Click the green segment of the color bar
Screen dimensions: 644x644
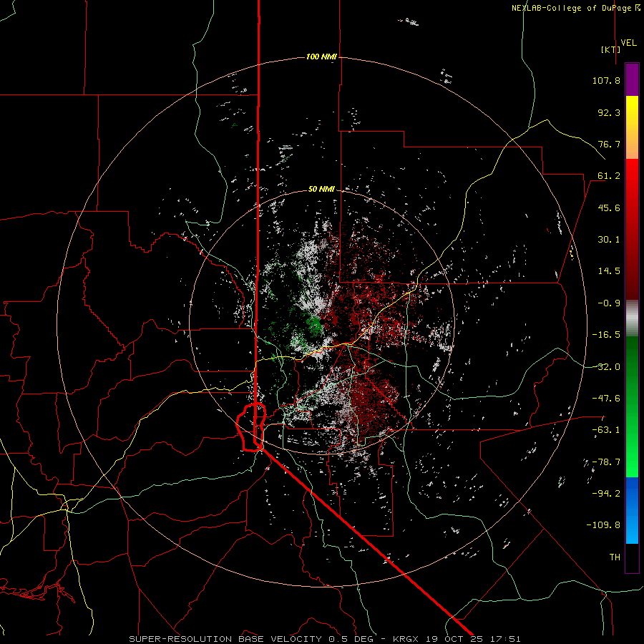click(632, 406)
